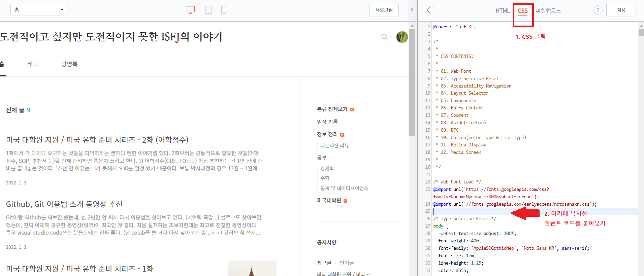
Task: Click the @charset "utf-8" code line
Action: [x=454, y=27]
